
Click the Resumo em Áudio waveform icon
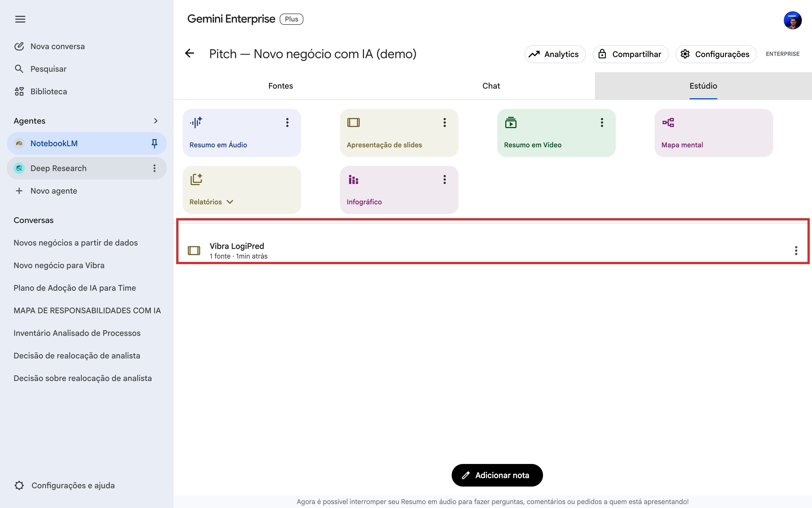click(x=196, y=122)
